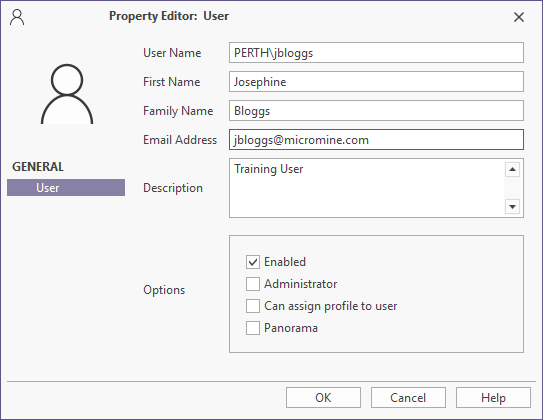Screen dimensions: 543x420
Task: Click the large user avatar picture
Action: [x=67, y=94]
